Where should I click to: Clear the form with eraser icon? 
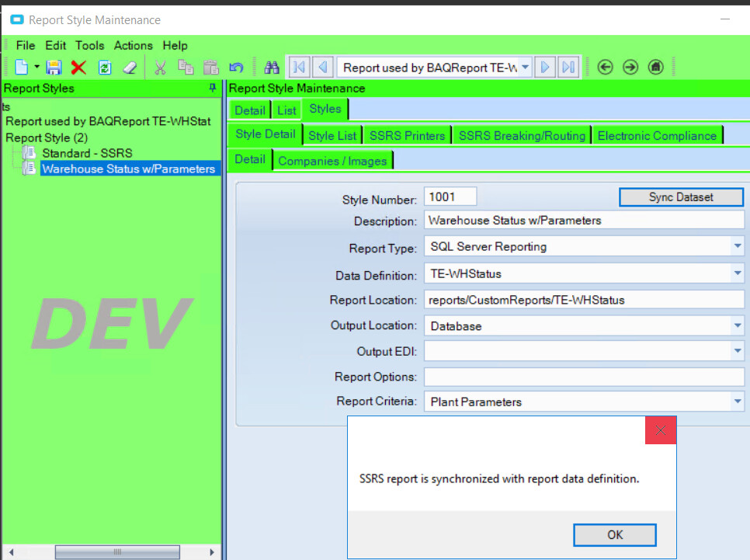[x=130, y=68]
